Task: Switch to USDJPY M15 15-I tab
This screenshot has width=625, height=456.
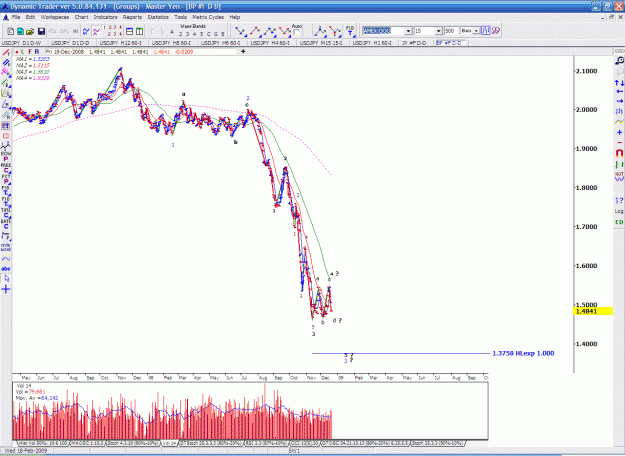Action: [321, 43]
